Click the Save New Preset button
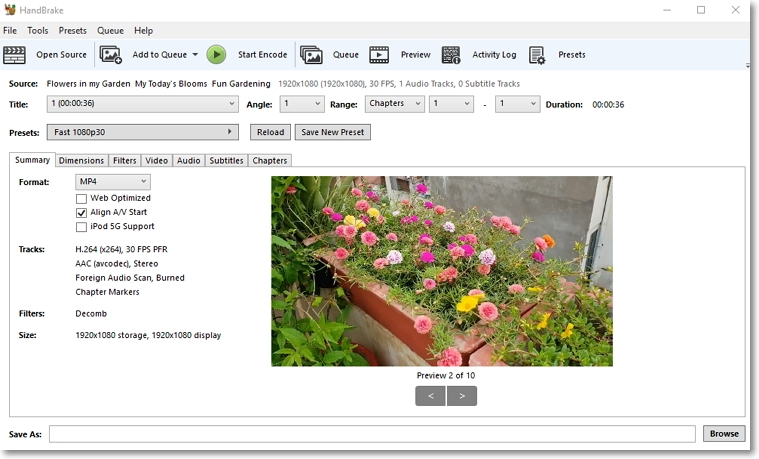This screenshot has width=759, height=459. (332, 132)
